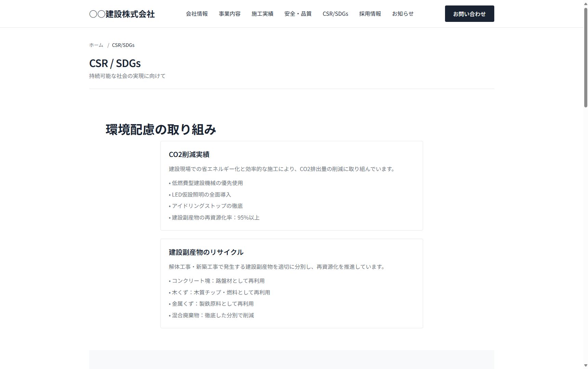The width and height of the screenshot is (588, 369).
Task: Select the 環境配慮の取り組み section title
Action: tap(160, 130)
